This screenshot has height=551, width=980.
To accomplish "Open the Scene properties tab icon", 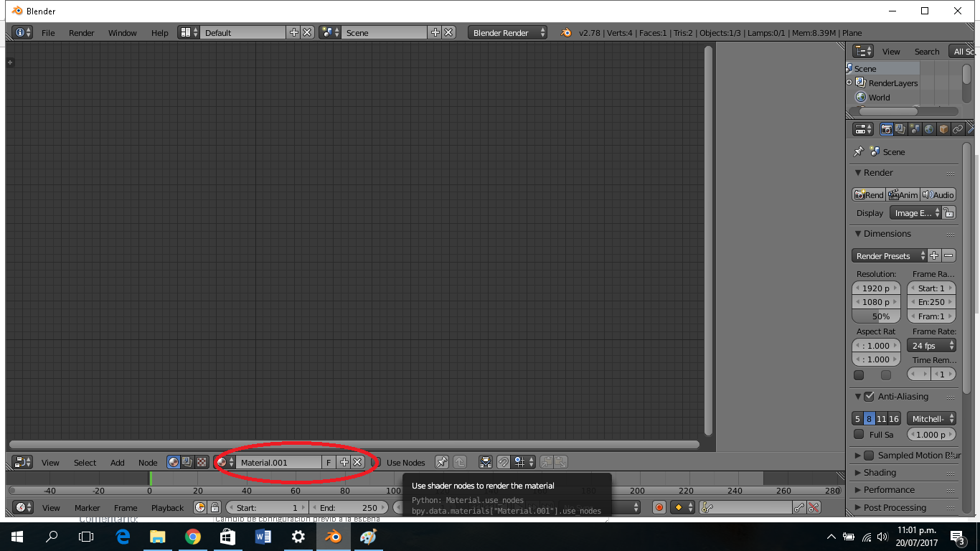I will 915,129.
